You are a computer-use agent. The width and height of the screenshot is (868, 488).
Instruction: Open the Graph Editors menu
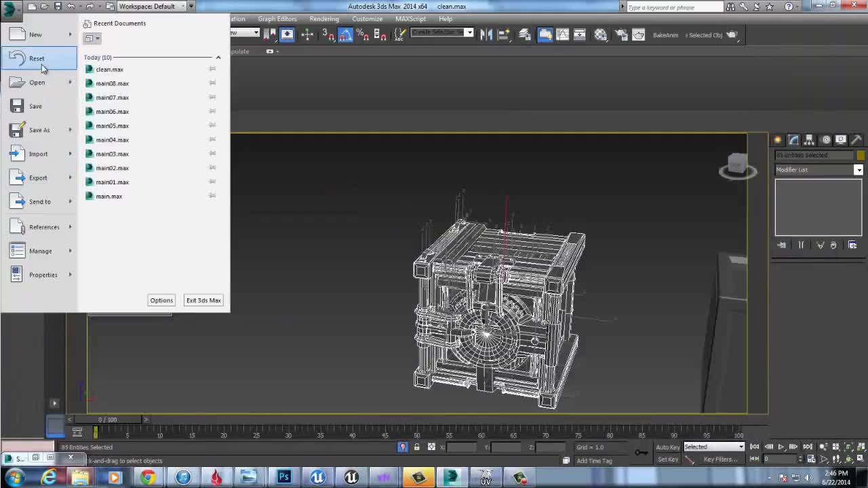[x=277, y=19]
